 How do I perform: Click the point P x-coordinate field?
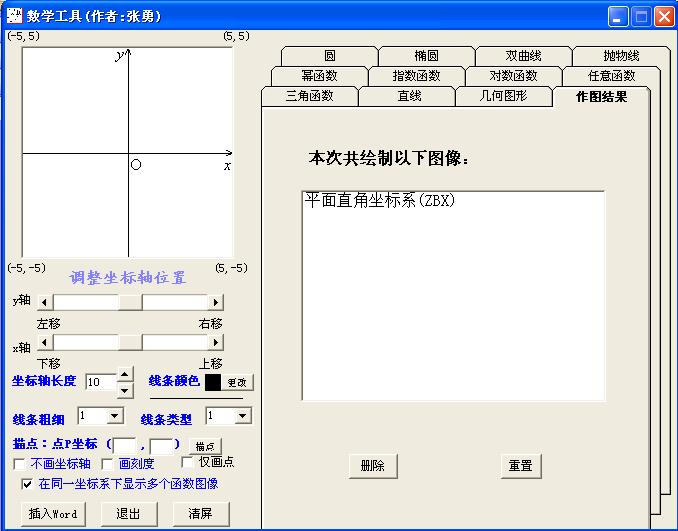tap(124, 446)
